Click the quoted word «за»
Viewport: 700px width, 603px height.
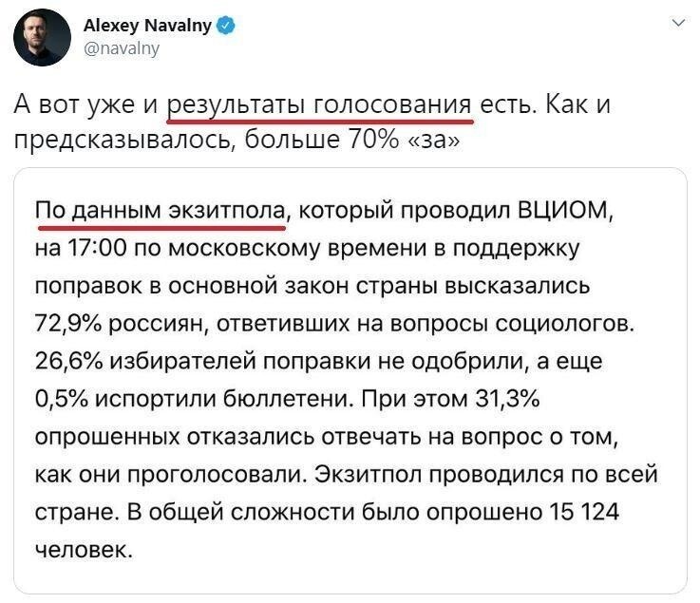(x=434, y=141)
